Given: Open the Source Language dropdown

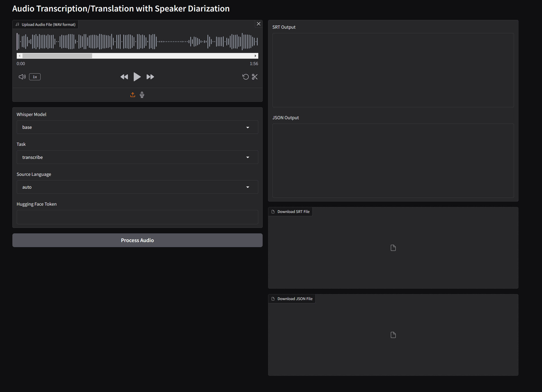Looking at the screenshot, I should (x=138, y=187).
